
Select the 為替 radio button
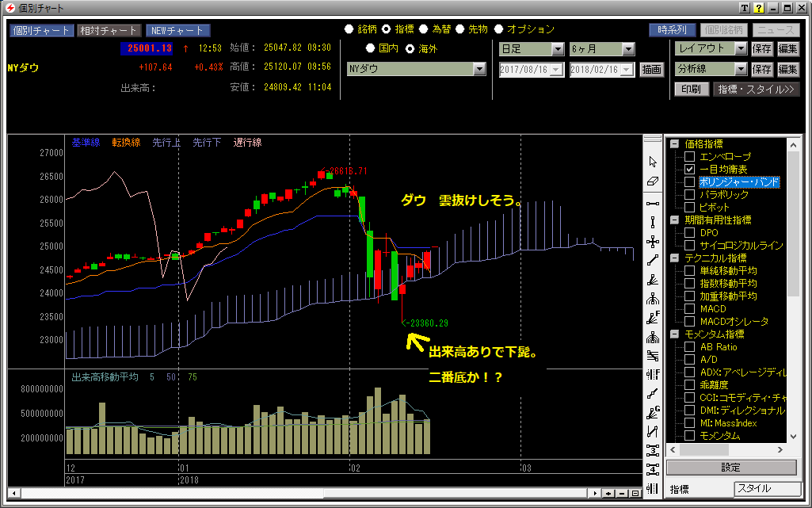(424, 29)
